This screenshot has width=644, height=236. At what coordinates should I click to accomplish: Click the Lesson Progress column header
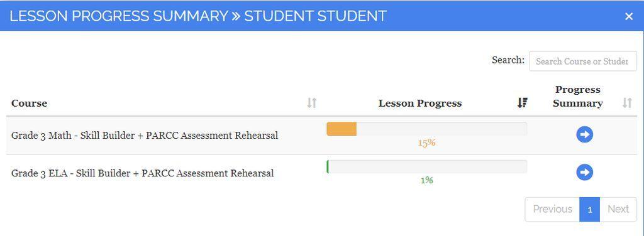coord(420,103)
